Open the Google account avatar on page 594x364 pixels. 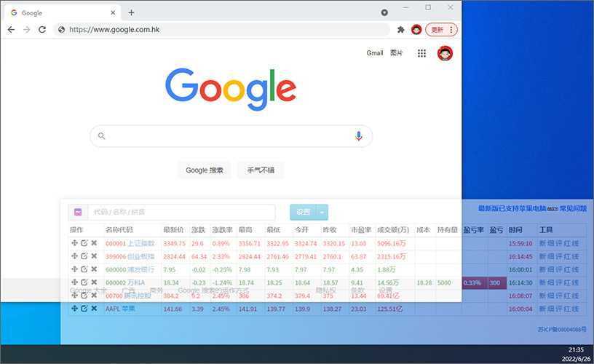445,53
